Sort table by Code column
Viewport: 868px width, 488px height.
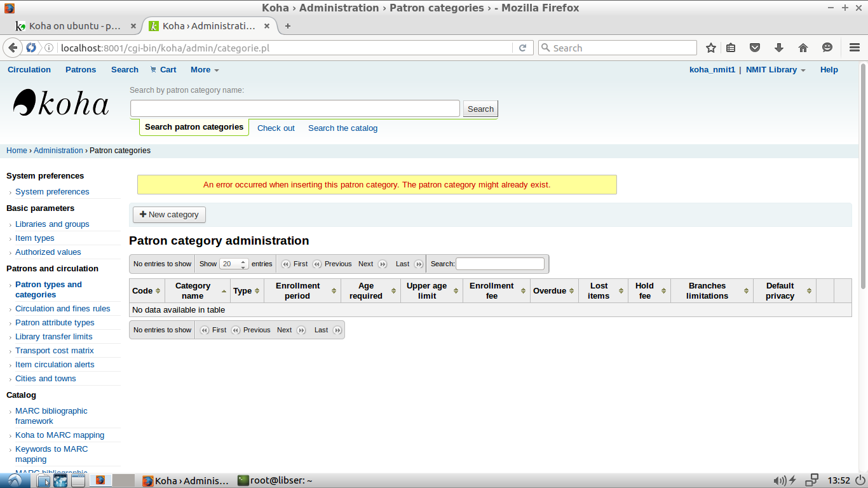[146, 291]
